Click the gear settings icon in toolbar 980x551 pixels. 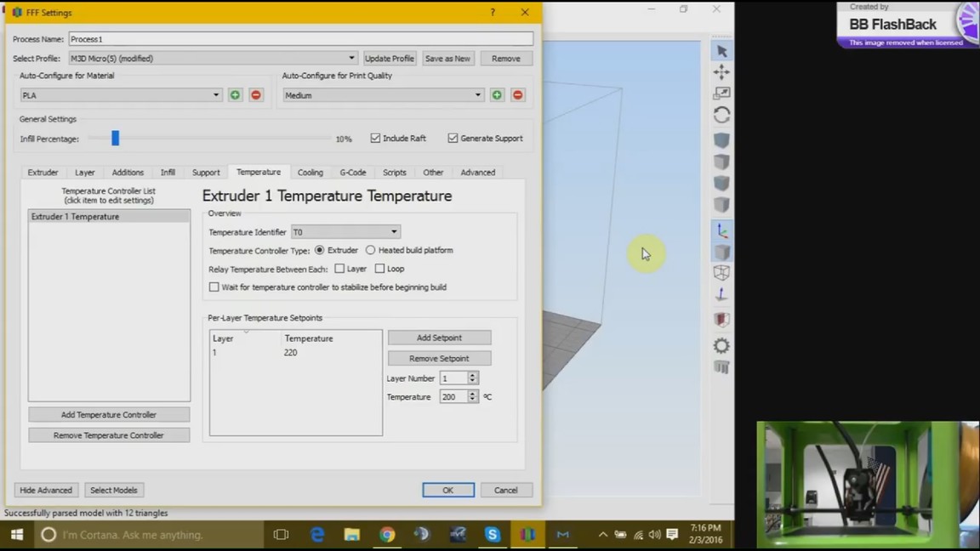(x=721, y=345)
